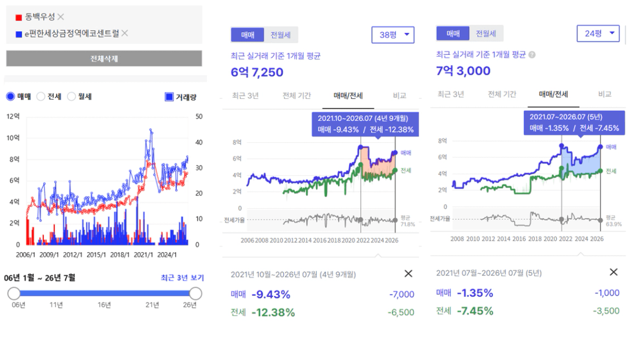The width and height of the screenshot is (644, 339).
Task: Click the help icon beside 1개월 평균
Action: 532,54
